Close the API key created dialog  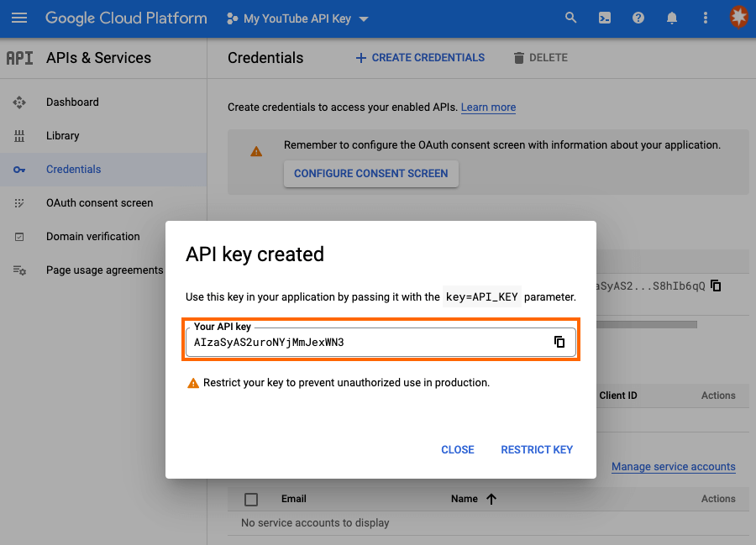pyautogui.click(x=458, y=449)
